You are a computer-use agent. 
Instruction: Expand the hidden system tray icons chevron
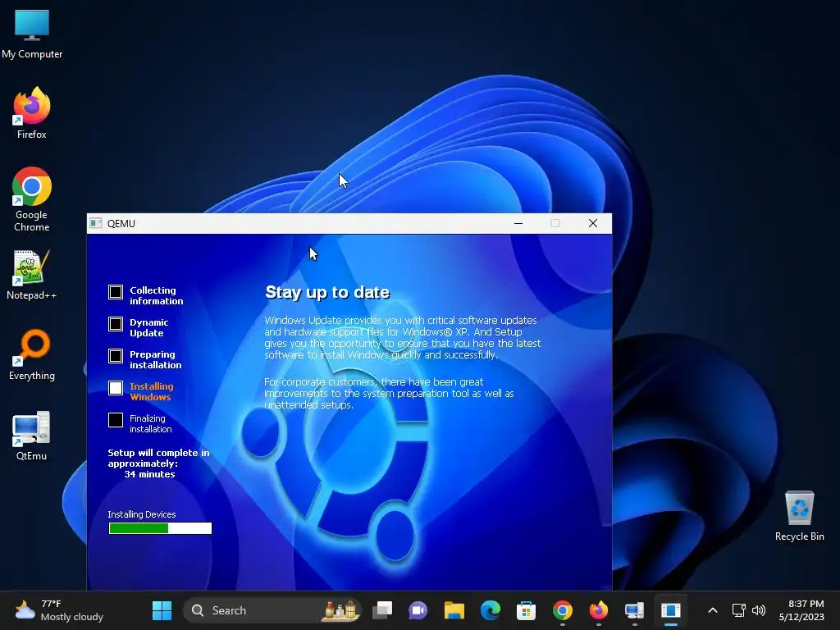pos(713,610)
